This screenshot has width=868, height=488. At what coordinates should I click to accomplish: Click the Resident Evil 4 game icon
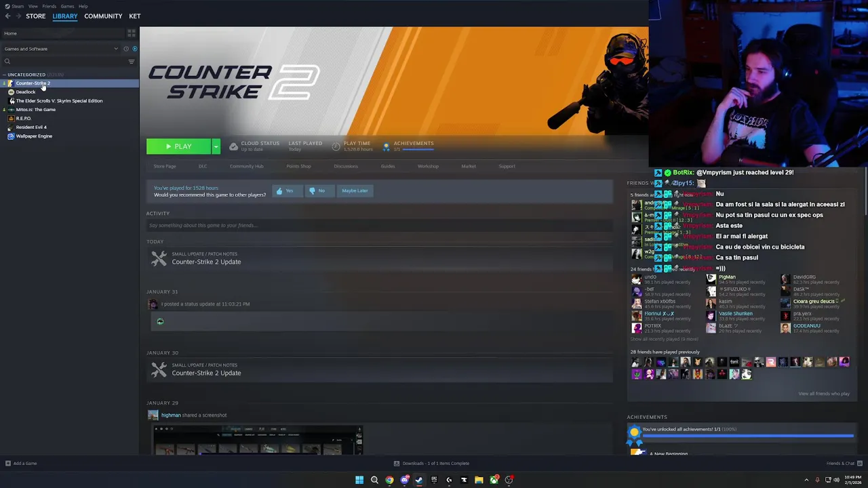coord(11,127)
